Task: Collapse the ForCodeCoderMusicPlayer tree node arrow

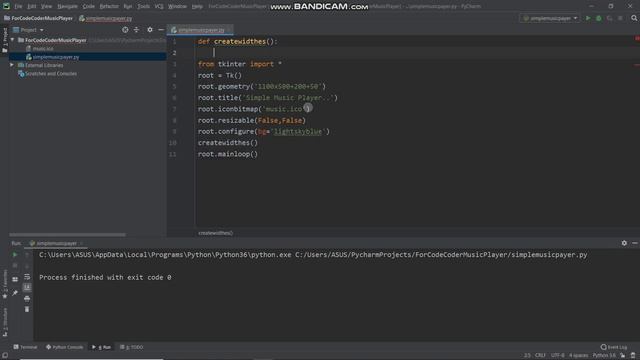Action: [13, 40]
